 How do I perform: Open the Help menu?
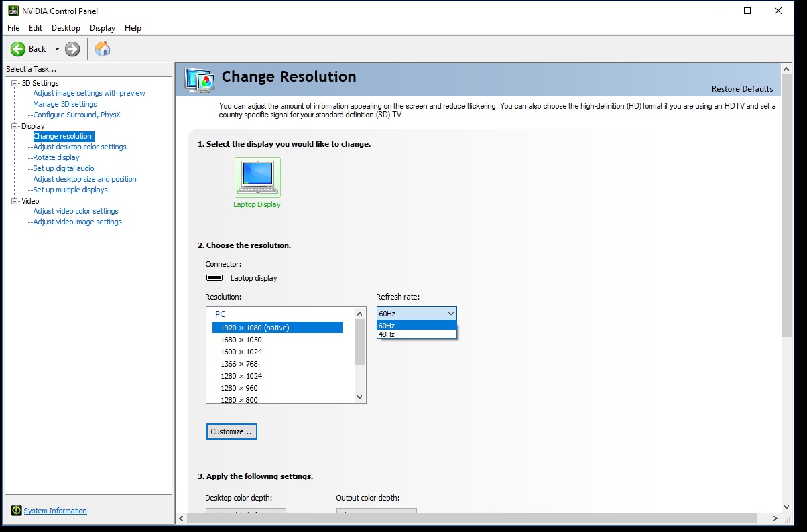pos(133,28)
